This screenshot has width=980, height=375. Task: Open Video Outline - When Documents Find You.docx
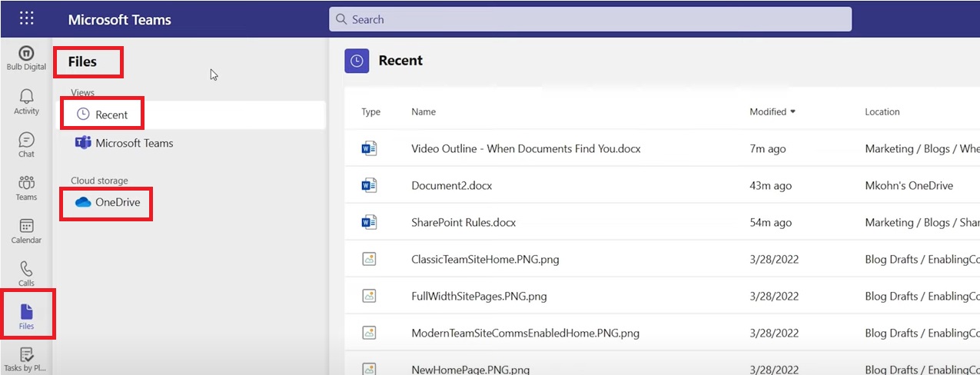click(x=526, y=148)
